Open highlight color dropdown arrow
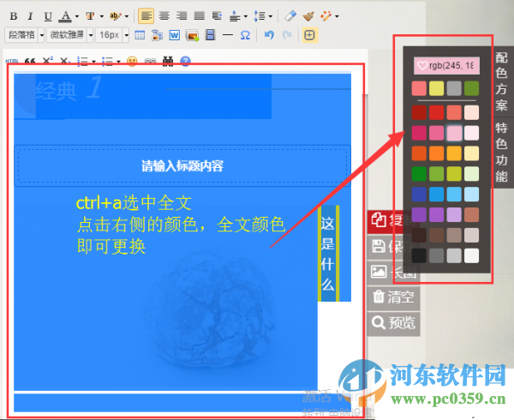The height and width of the screenshot is (420, 514). 127,16
